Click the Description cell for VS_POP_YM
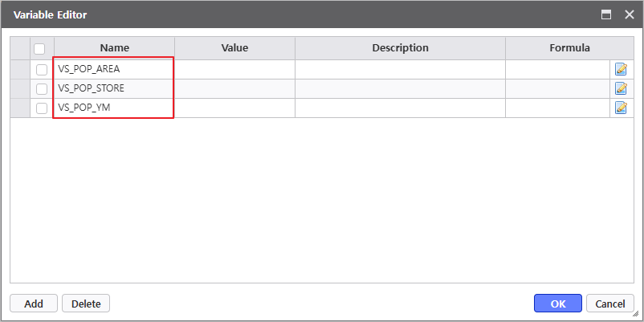The height and width of the screenshot is (322, 644). pos(400,108)
